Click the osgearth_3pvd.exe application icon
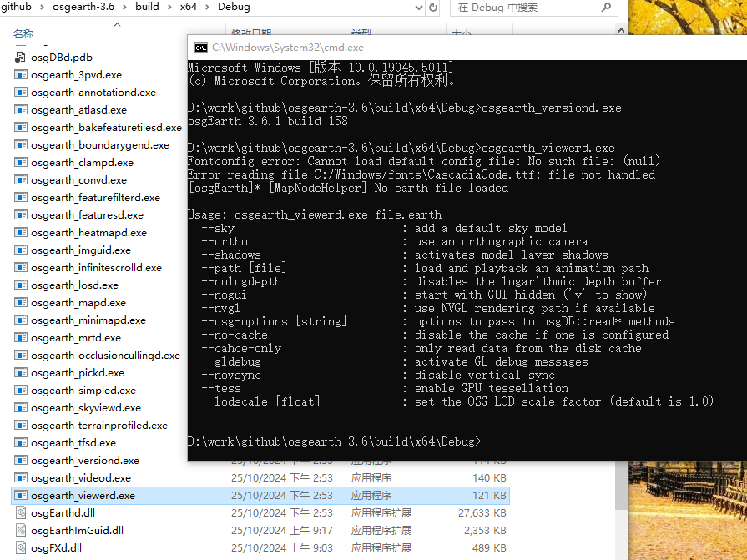The height and width of the screenshot is (560, 747). [20, 75]
